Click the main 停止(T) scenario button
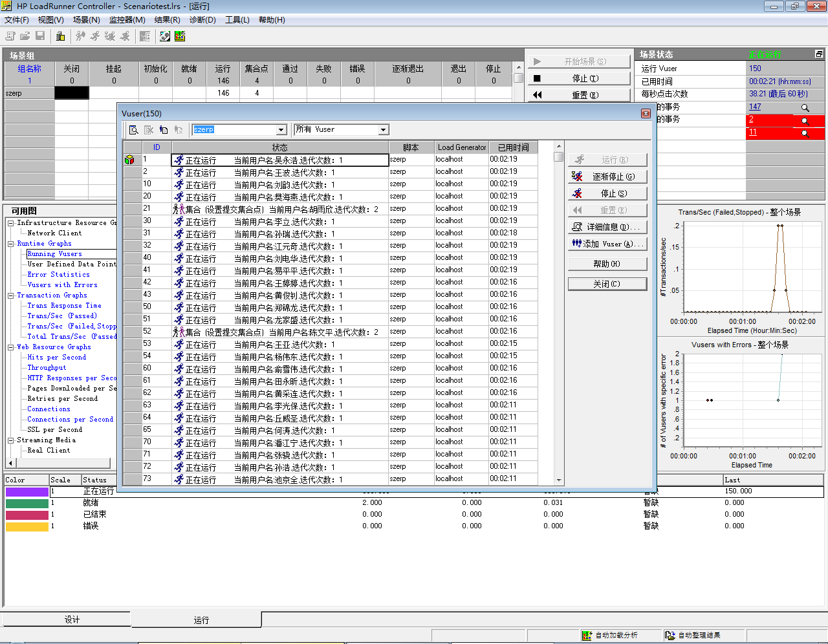Image resolution: width=828 pixels, height=644 pixels. tap(579, 78)
